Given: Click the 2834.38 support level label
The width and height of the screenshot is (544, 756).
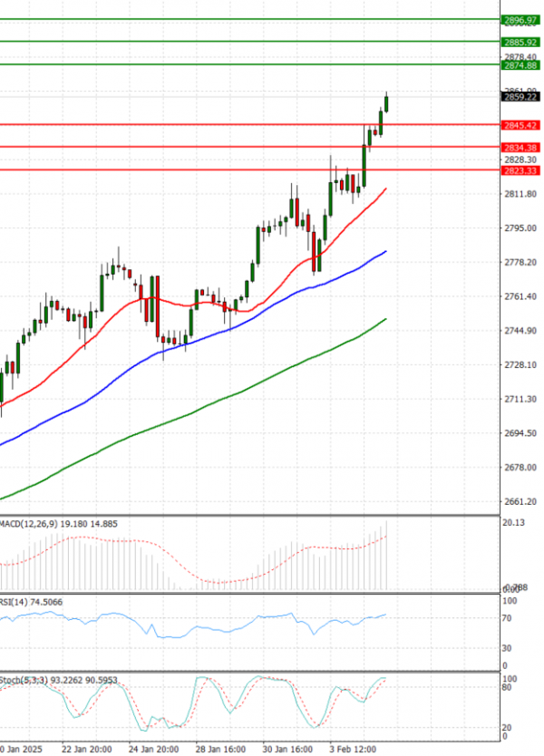Looking at the screenshot, I should pos(520,148).
